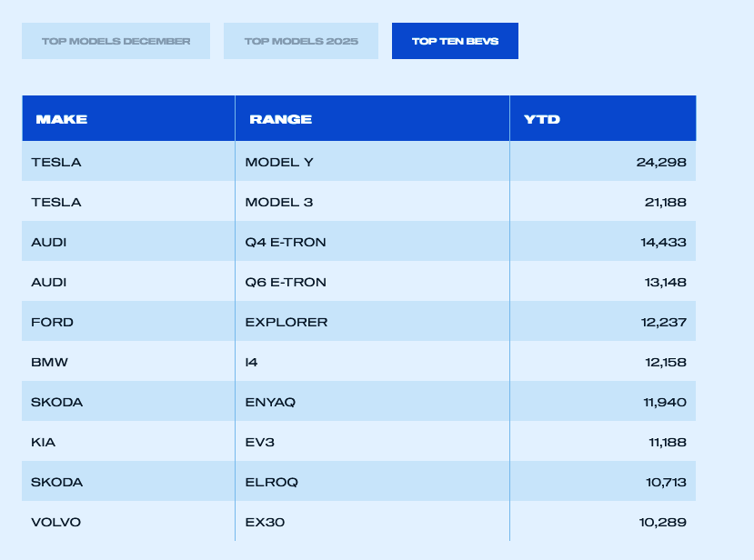The width and height of the screenshot is (754, 560).
Task: Select the 13,148 YTD value
Action: click(666, 282)
